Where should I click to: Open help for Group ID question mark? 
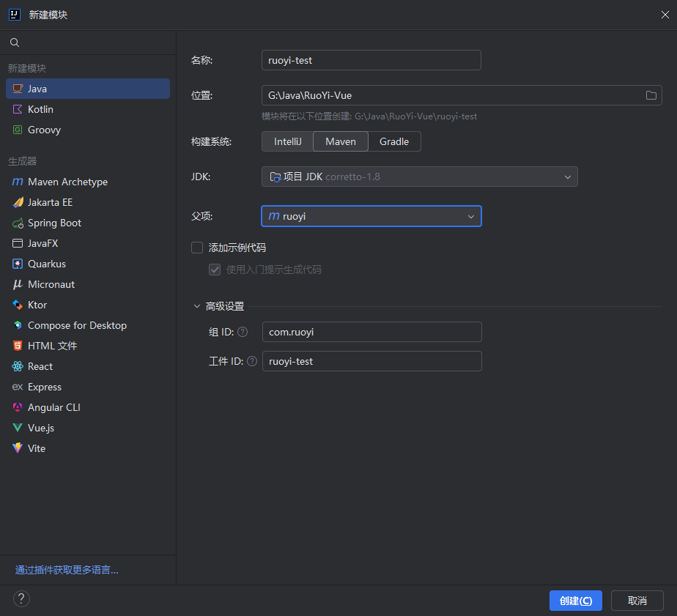[x=243, y=332]
